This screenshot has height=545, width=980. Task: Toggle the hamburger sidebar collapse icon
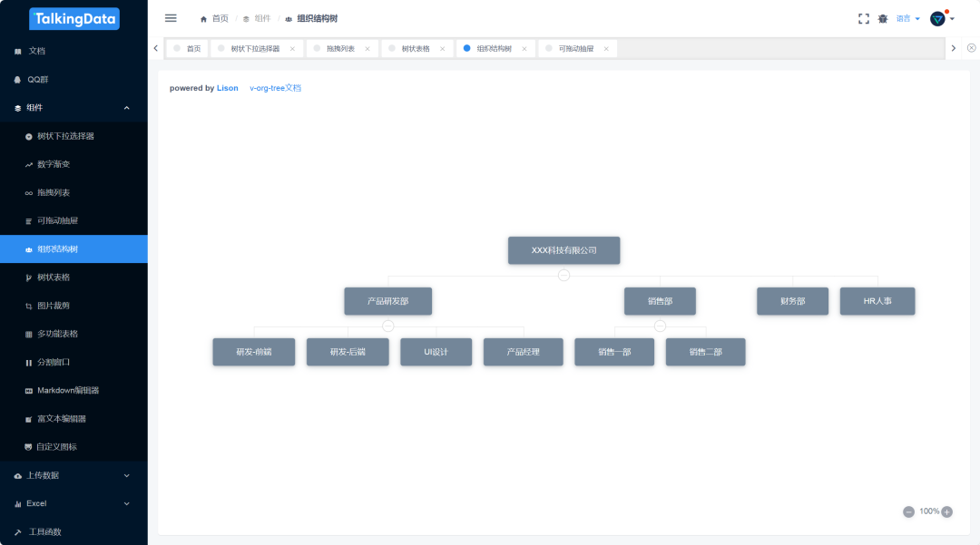point(171,18)
